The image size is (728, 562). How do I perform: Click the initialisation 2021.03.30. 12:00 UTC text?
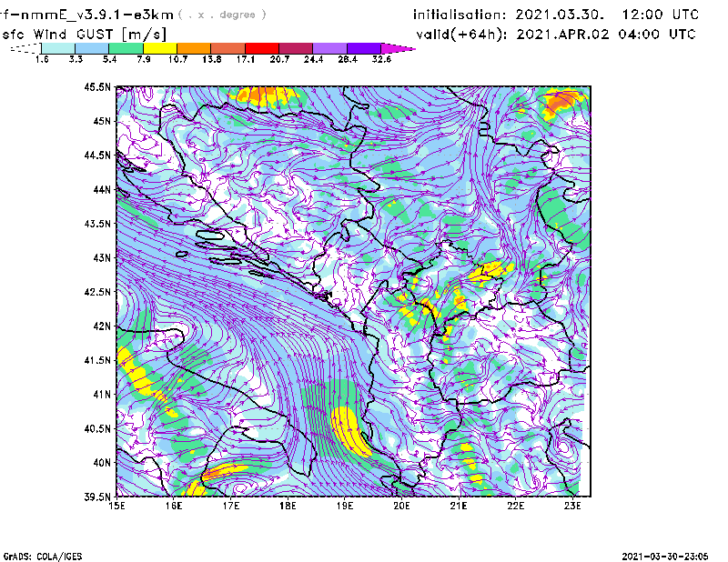(x=556, y=15)
